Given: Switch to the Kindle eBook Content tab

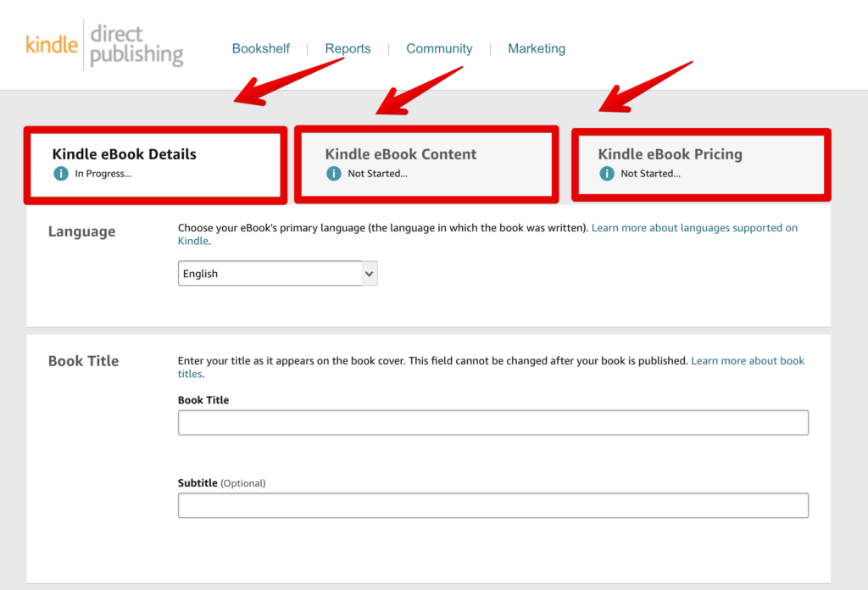Looking at the screenshot, I should coord(426,164).
